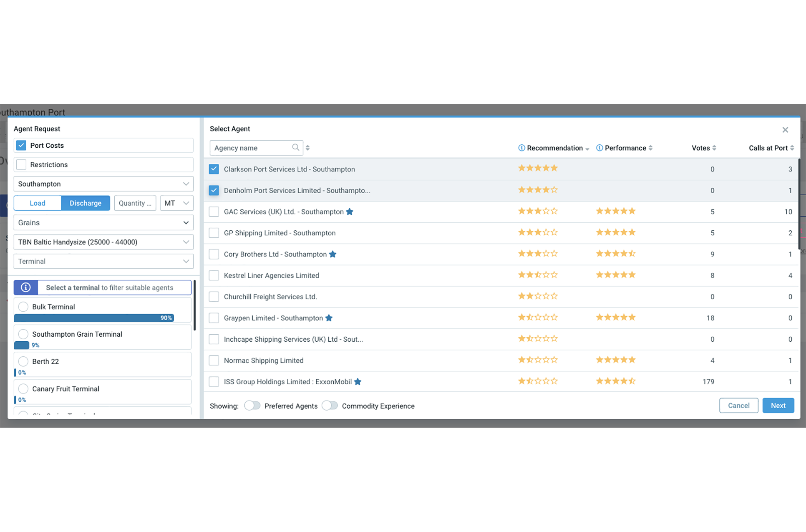Click the Recommendation info icon
The width and height of the screenshot is (806, 532).
tap(521, 148)
